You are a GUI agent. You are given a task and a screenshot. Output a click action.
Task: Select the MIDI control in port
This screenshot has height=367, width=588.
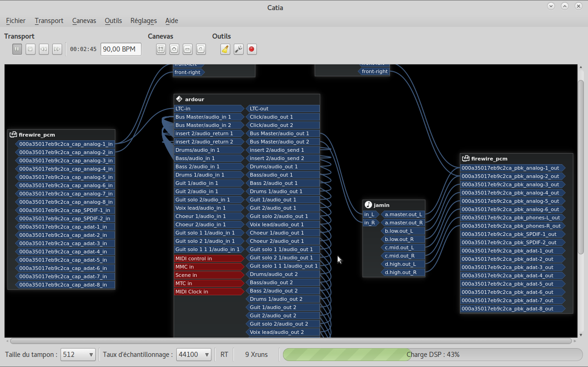pos(209,258)
